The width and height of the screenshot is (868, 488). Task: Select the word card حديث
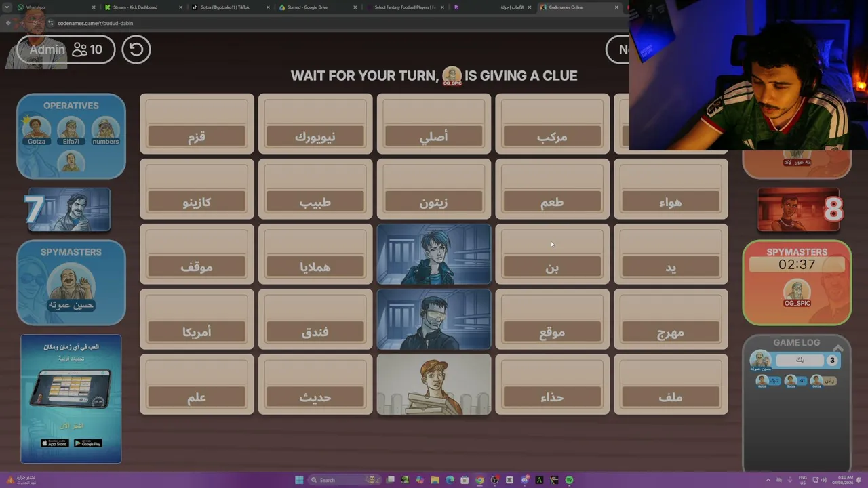coord(315,384)
